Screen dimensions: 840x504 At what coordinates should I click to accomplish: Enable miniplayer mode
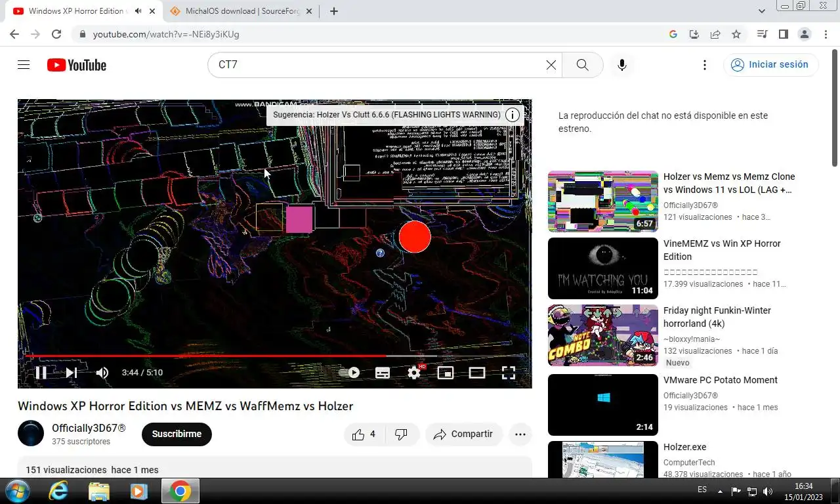[446, 373]
